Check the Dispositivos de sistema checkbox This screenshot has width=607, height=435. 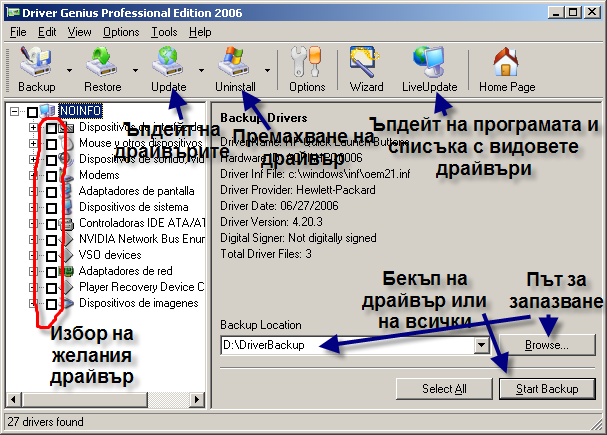(51, 208)
